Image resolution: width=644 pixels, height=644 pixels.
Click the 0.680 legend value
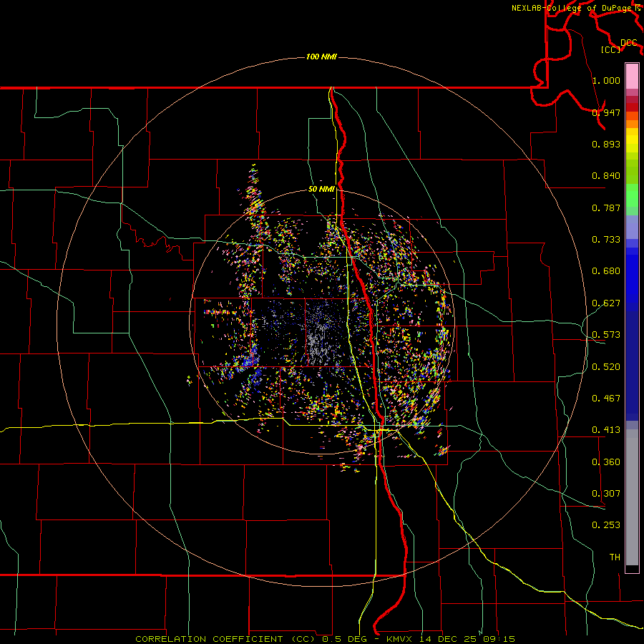(x=606, y=271)
